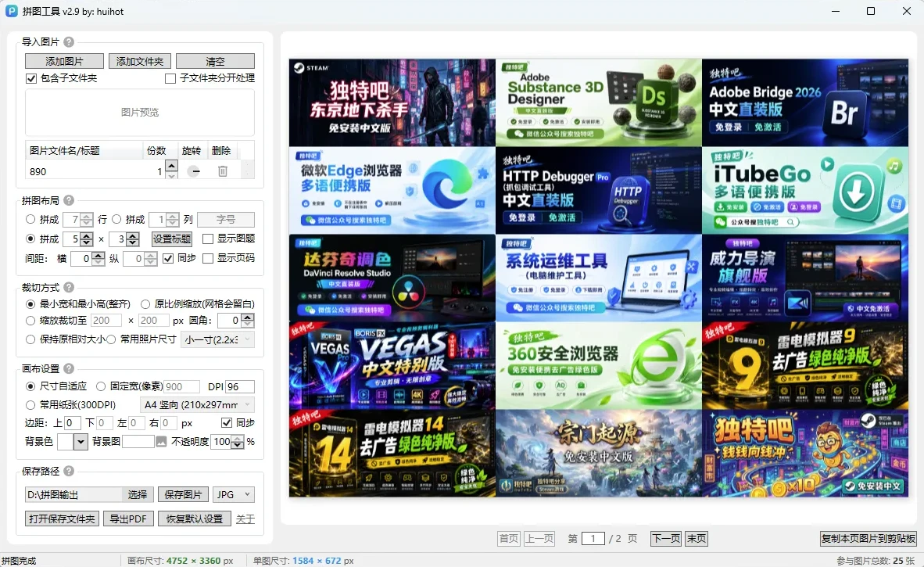Image resolution: width=924 pixels, height=567 pixels.
Task: Click the horizontal spacing 横 stepper
Action: pos(98,258)
